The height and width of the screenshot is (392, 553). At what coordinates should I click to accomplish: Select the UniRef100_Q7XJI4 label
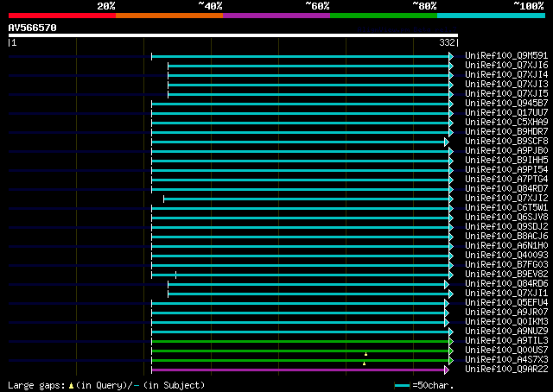(x=506, y=74)
